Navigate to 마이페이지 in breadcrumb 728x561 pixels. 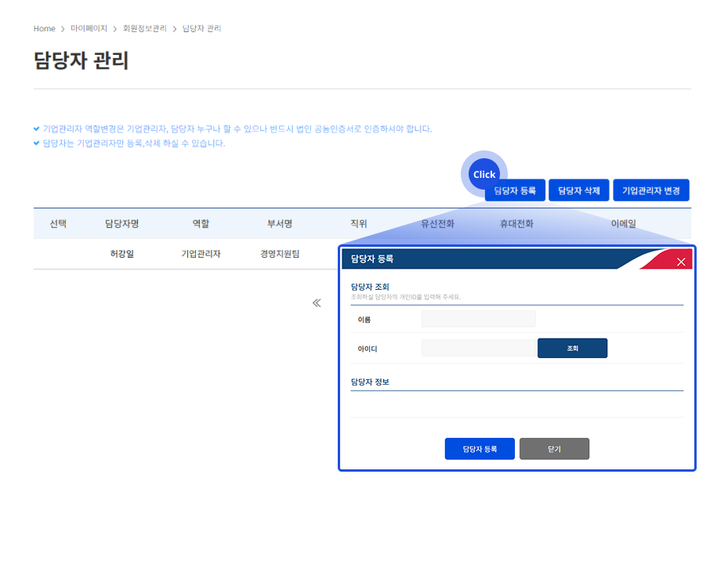(x=89, y=29)
